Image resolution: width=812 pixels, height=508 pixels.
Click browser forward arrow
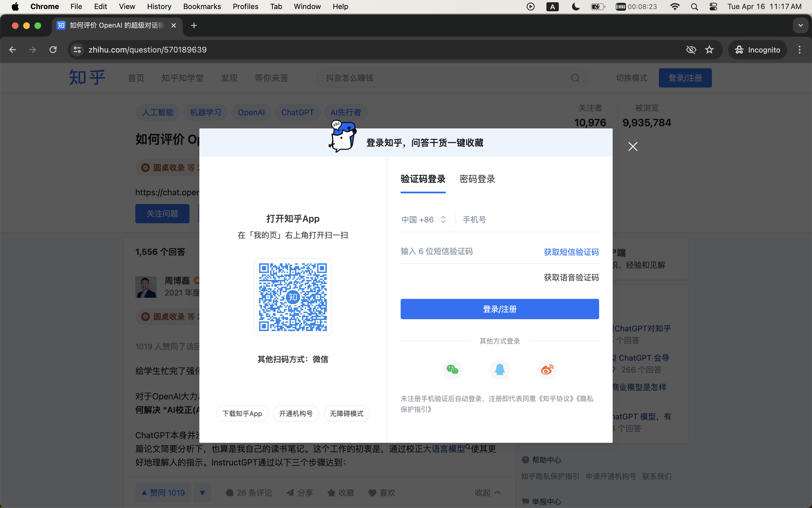coord(32,50)
